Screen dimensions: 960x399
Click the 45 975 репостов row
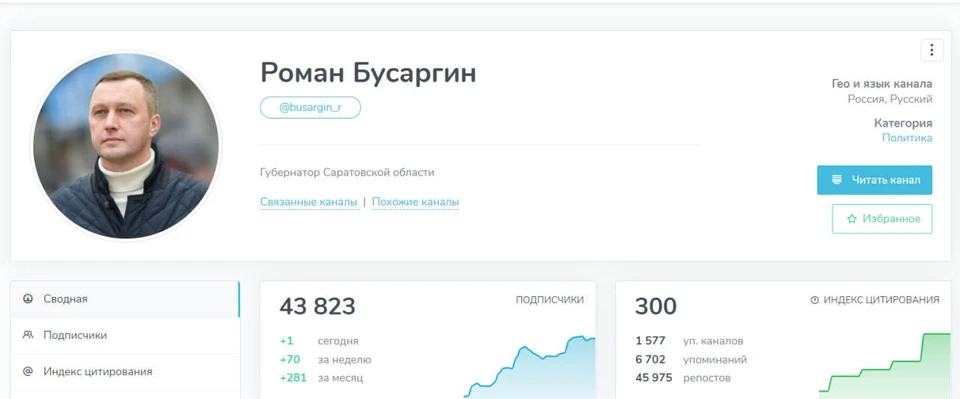point(683,378)
